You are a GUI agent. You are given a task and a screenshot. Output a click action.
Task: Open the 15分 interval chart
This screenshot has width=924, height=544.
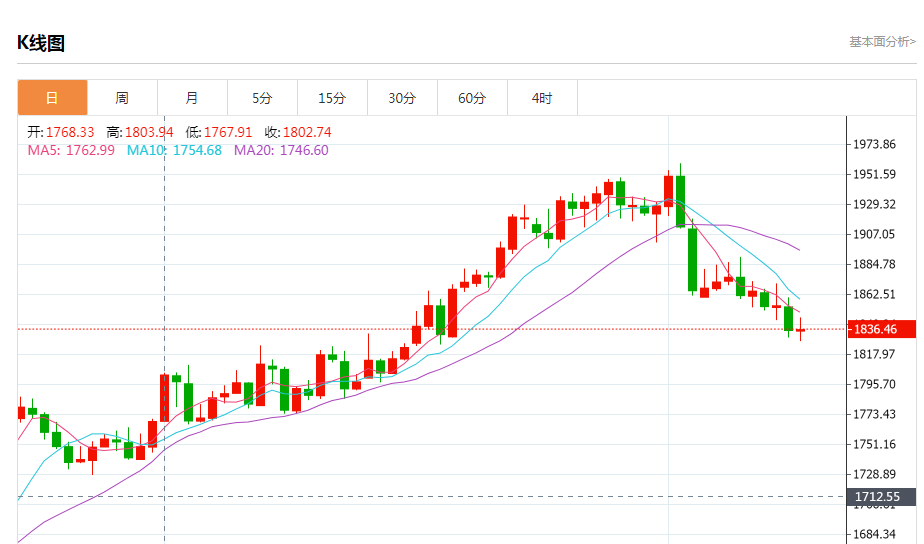click(x=332, y=98)
